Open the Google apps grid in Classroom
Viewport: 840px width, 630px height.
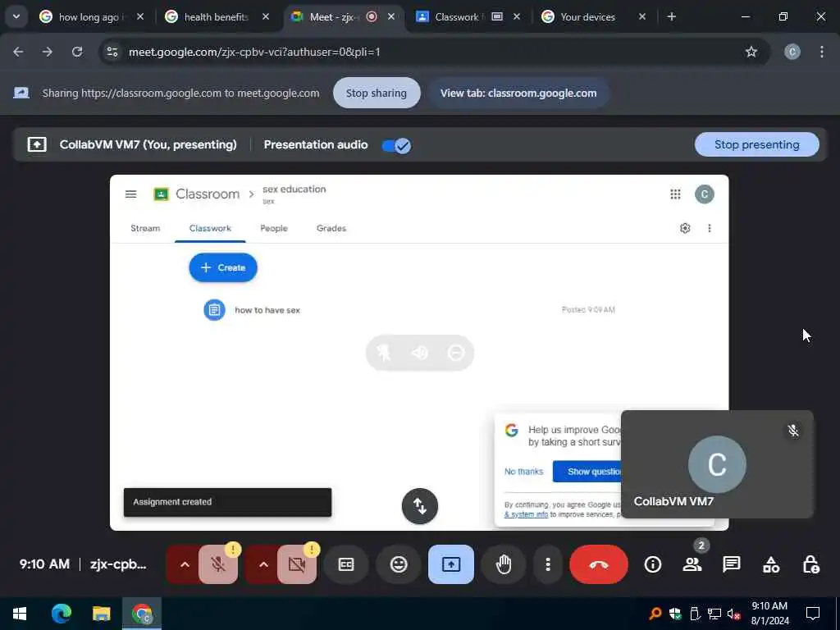click(675, 194)
